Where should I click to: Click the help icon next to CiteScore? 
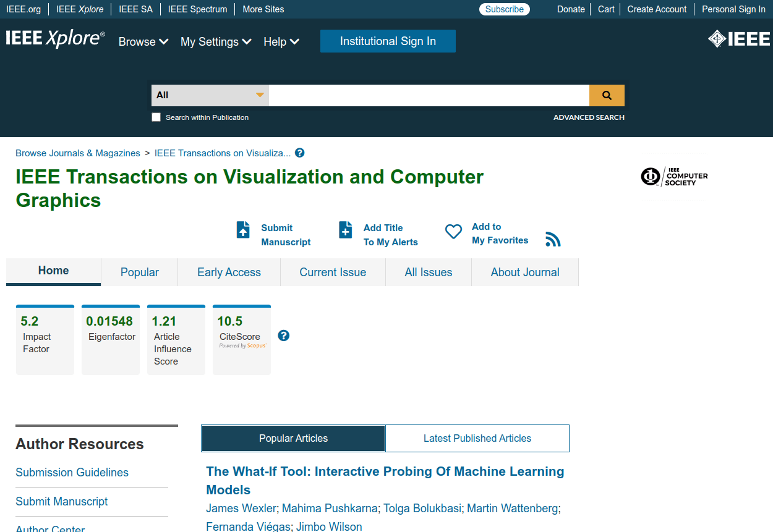[x=284, y=336]
